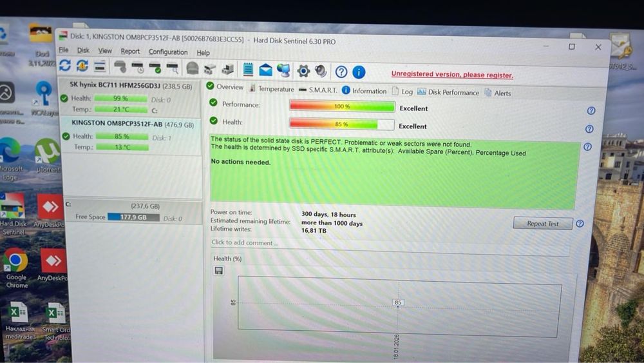Click help icon beside Performance rating
Screen dimensions: 644x363
click(x=591, y=111)
